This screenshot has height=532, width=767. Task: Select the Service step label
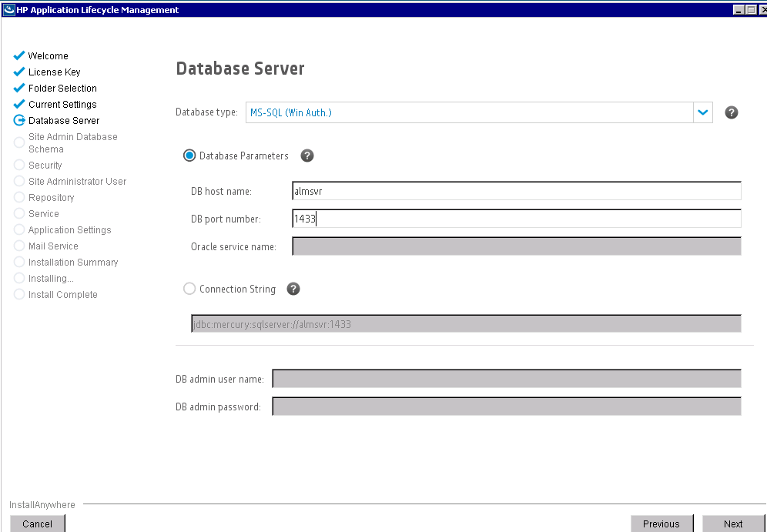click(44, 214)
